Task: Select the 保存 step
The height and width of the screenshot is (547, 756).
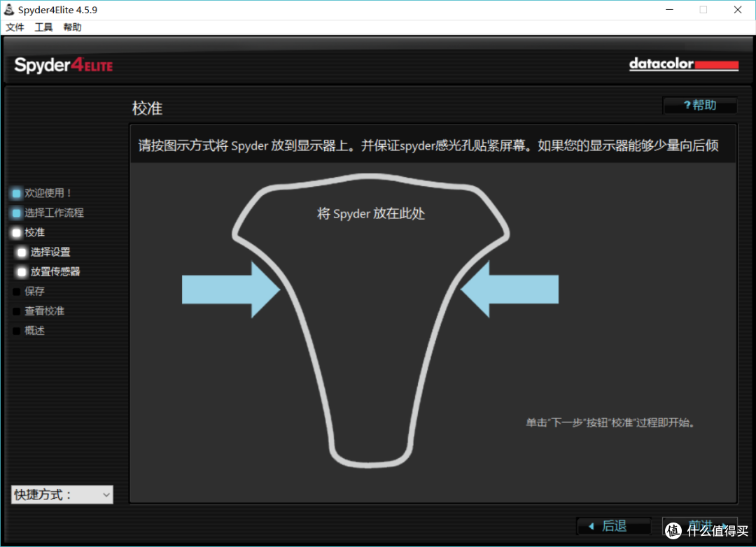Action: coord(35,291)
